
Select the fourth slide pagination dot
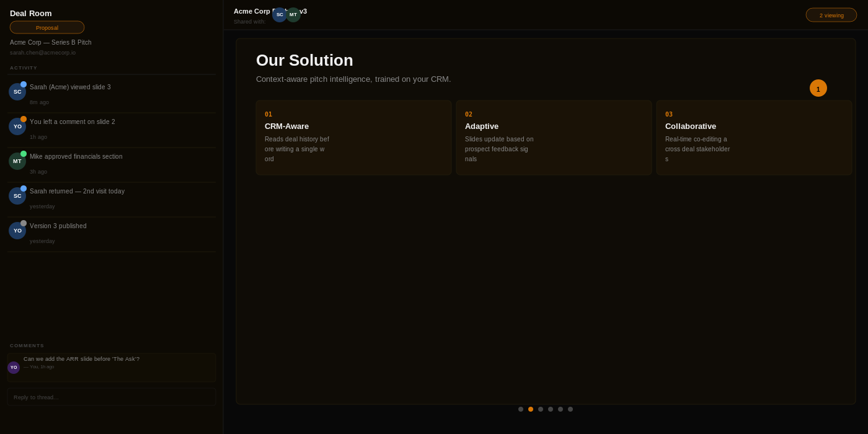point(551,409)
